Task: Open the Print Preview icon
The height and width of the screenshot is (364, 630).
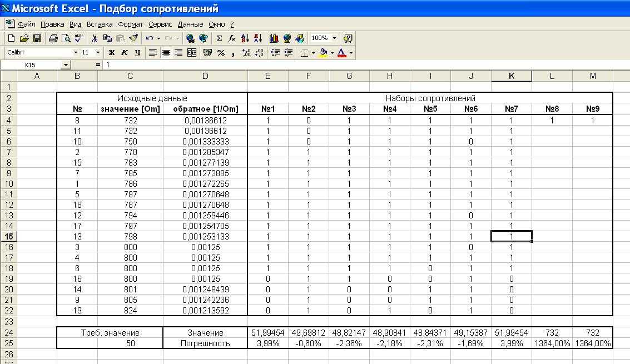Action: click(66, 38)
